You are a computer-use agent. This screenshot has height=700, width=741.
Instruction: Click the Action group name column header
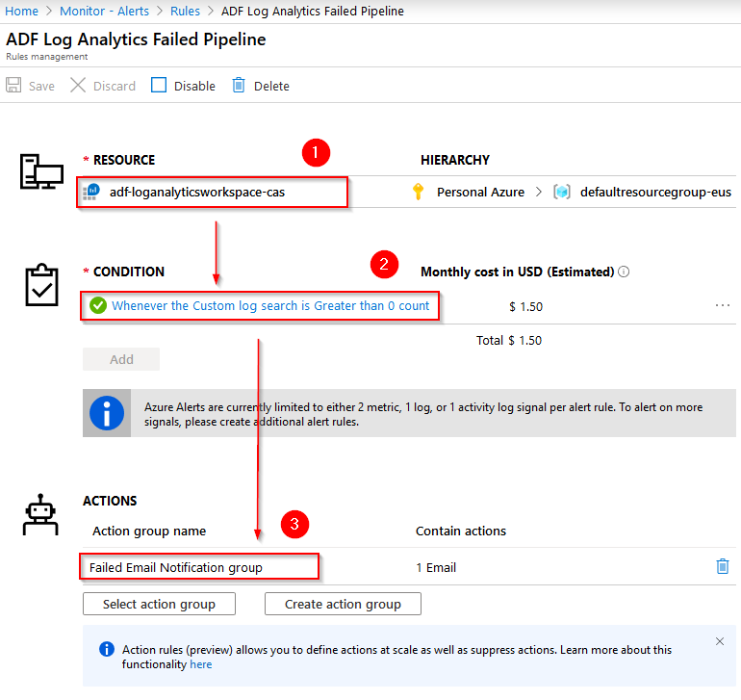[149, 531]
